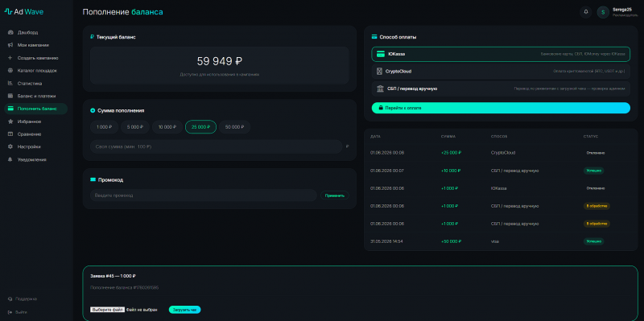Click the Файл не выбран label
The width and height of the screenshot is (644, 321).
click(142, 310)
